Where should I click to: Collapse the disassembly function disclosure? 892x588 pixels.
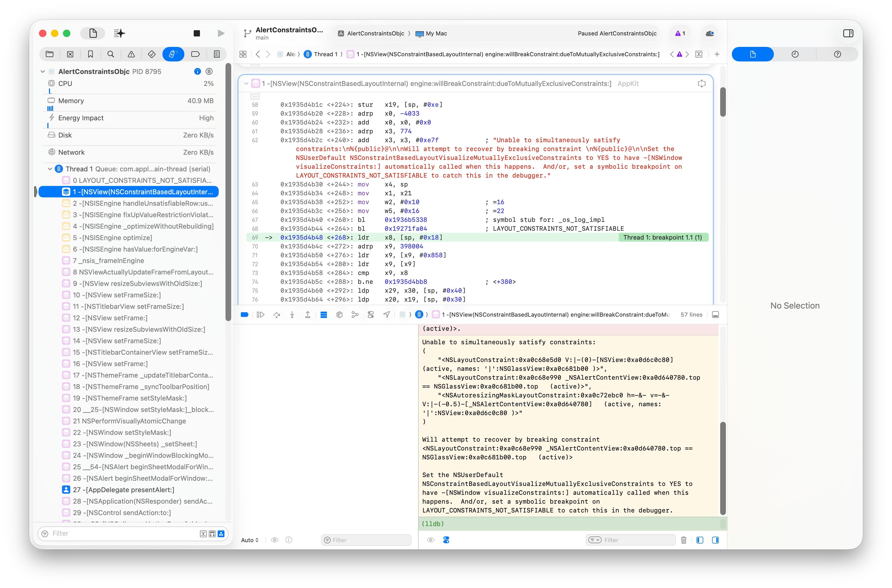(246, 84)
